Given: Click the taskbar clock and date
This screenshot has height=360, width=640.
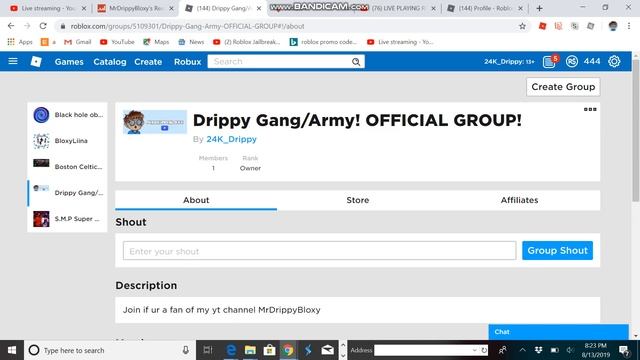Looking at the screenshot, I should pyautogui.click(x=596, y=350).
